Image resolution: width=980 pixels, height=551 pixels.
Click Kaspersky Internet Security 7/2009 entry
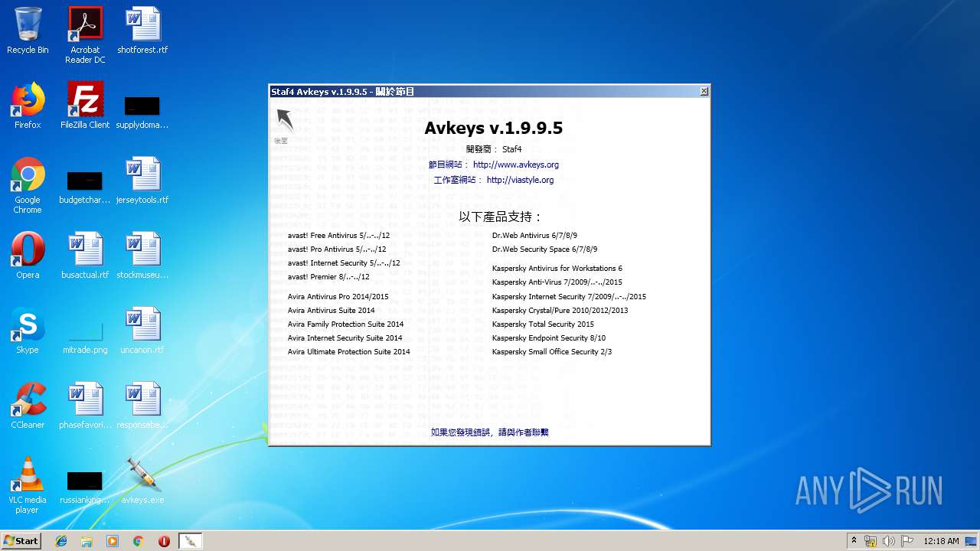tap(569, 297)
